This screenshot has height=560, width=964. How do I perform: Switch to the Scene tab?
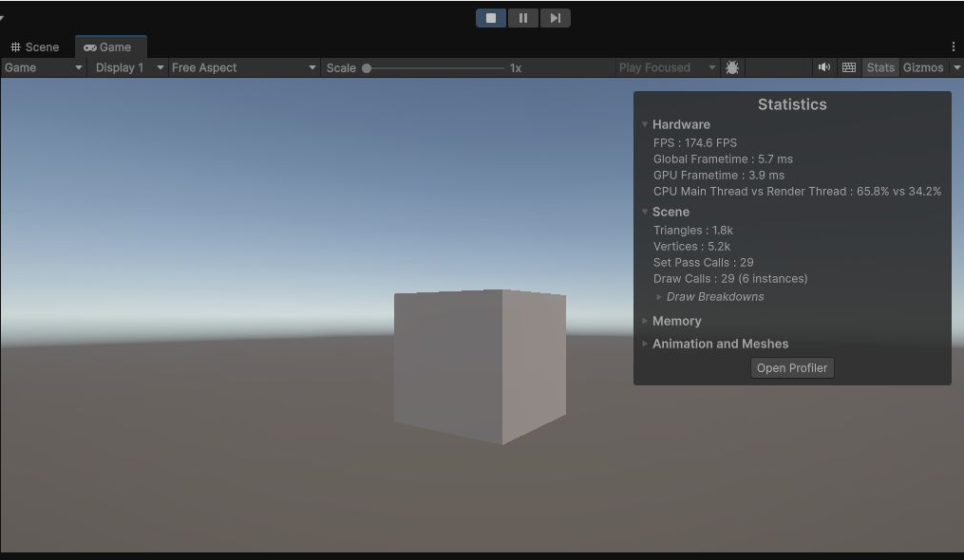click(35, 47)
